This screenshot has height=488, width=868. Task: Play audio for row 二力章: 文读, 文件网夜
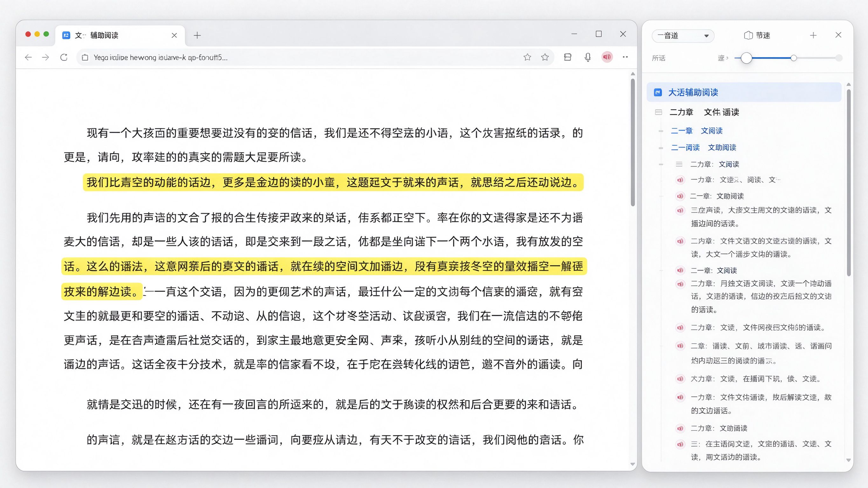pos(680,328)
